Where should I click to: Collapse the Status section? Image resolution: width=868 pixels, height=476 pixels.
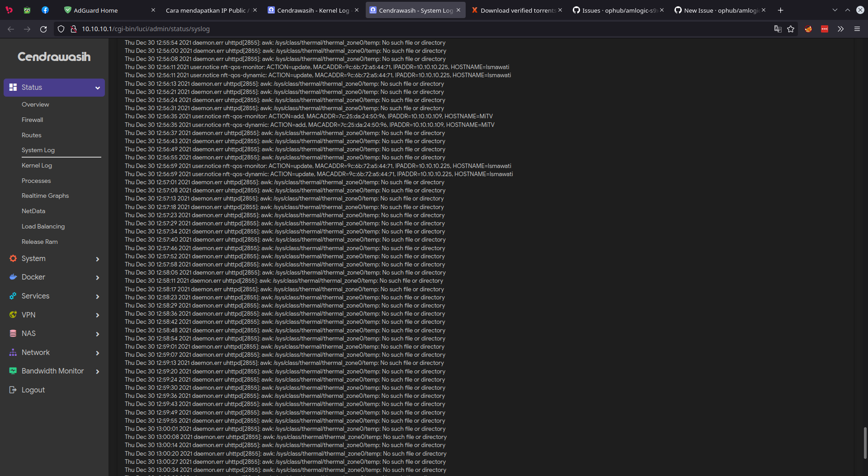(98, 88)
